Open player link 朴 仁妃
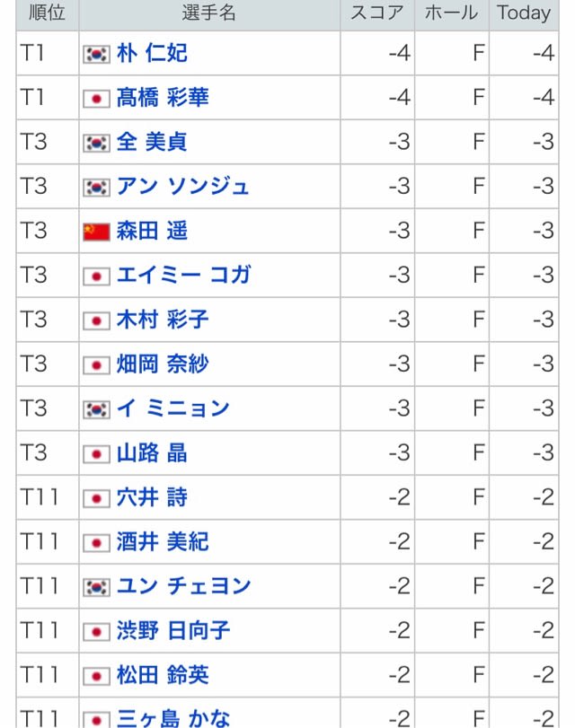The width and height of the screenshot is (575, 728). pos(152,53)
